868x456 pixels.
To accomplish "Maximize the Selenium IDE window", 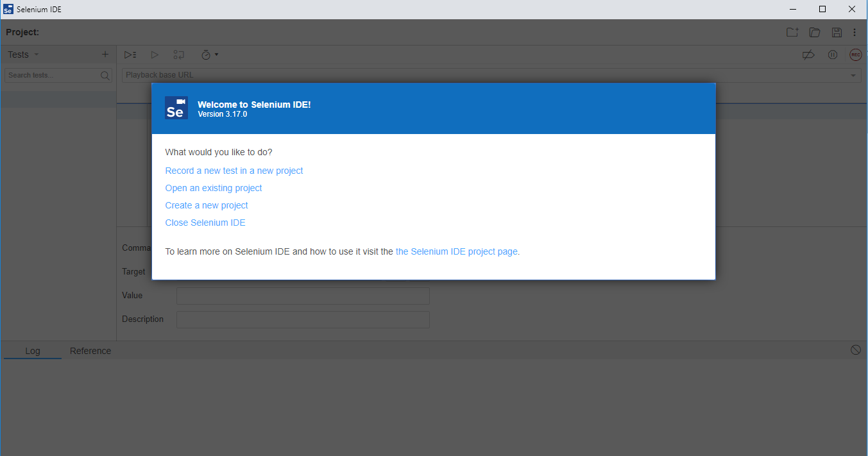I will (x=822, y=9).
